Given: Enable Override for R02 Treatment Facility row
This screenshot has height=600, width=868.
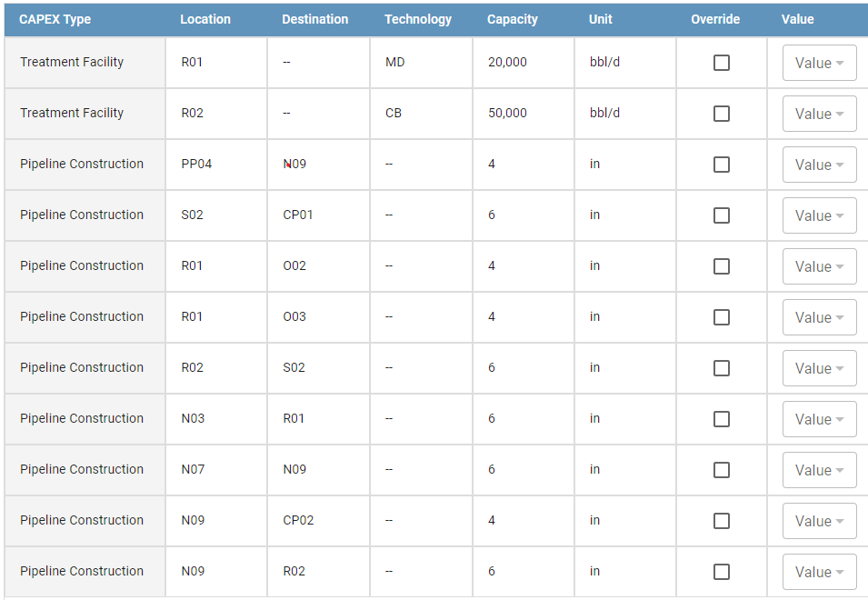Looking at the screenshot, I should [x=722, y=114].
